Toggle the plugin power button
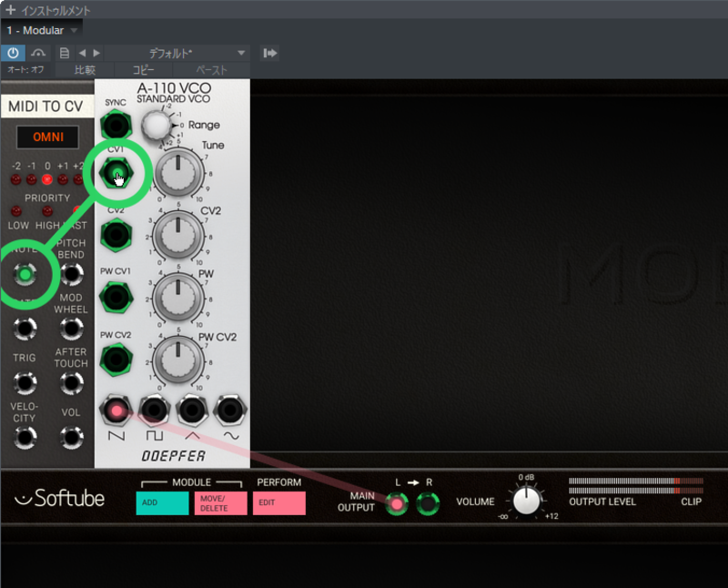Screen dimensions: 728x588 point(13,53)
